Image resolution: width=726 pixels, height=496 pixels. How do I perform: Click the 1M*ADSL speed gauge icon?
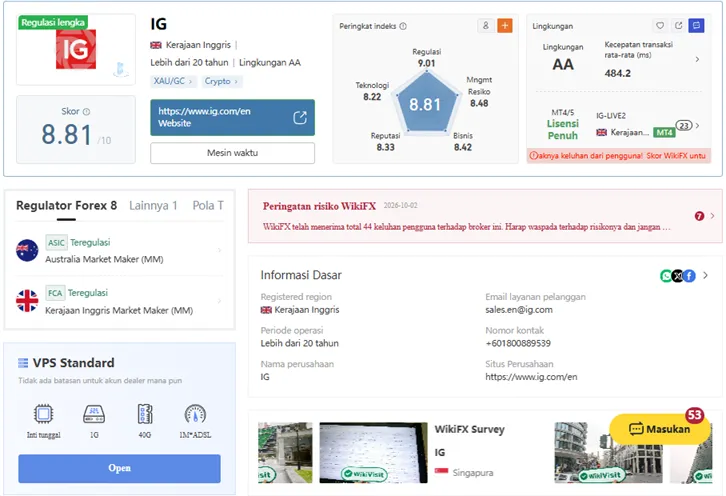coord(195,414)
